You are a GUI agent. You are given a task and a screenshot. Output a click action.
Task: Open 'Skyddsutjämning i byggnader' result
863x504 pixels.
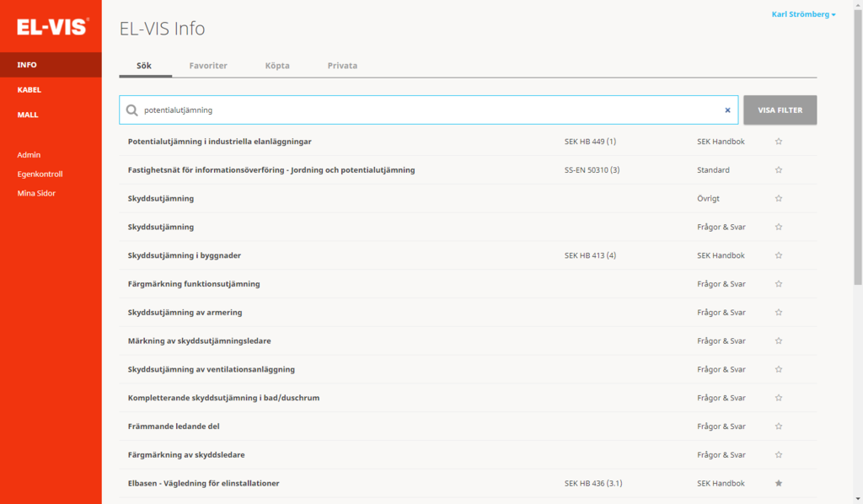(x=185, y=255)
